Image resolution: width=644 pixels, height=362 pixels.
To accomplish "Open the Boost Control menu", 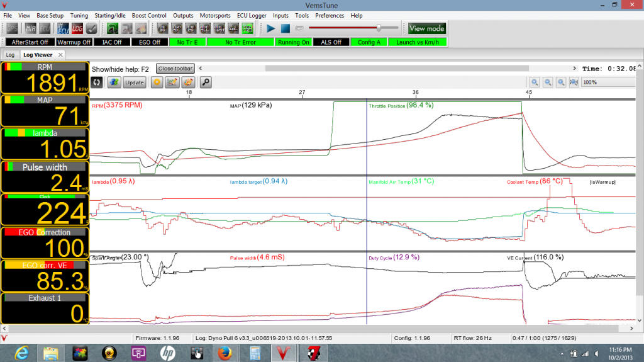I will click(149, 15).
